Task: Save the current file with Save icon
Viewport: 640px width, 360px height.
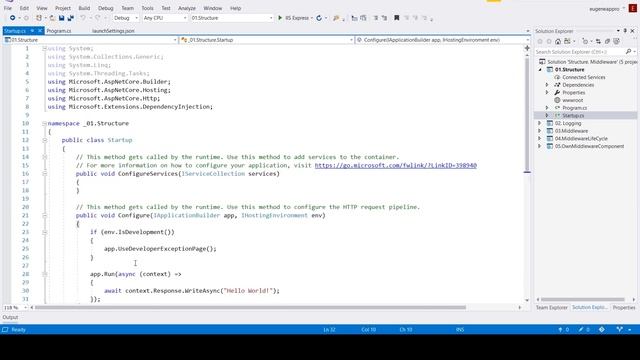Action: point(62,18)
